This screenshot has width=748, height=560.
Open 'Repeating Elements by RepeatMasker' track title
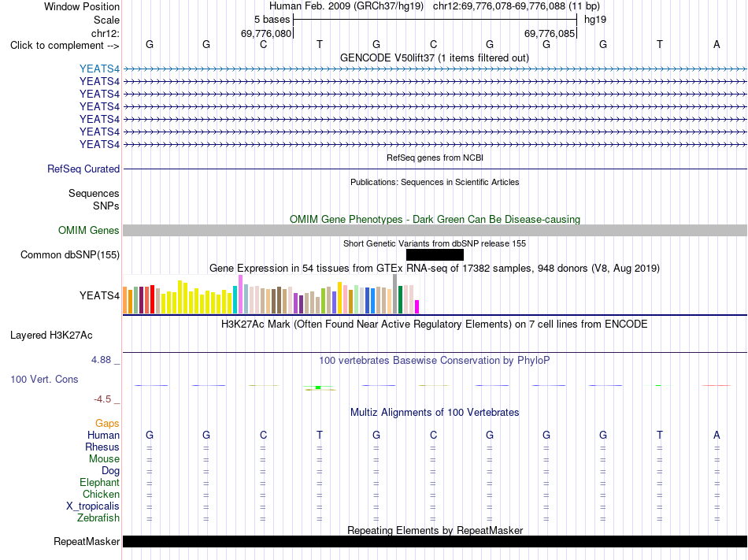435,530
